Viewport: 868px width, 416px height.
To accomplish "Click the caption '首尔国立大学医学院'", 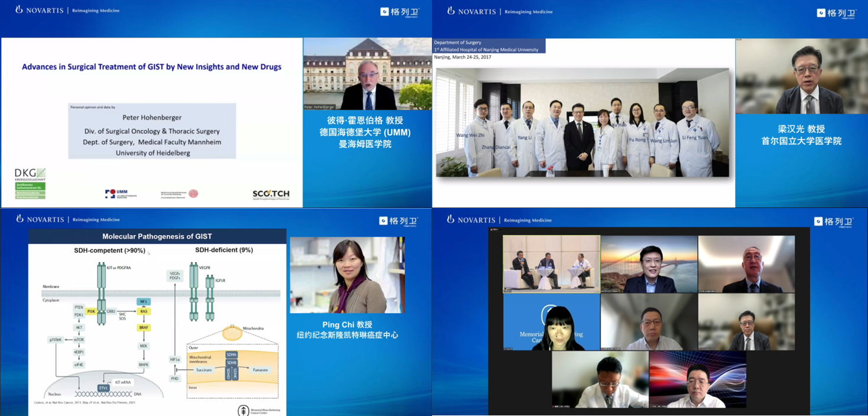I will click(801, 141).
